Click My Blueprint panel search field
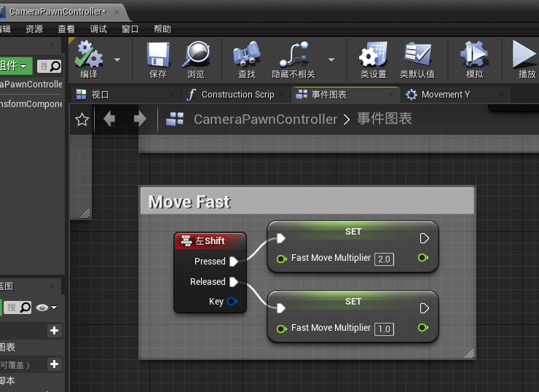The width and height of the screenshot is (539, 392). (19, 307)
